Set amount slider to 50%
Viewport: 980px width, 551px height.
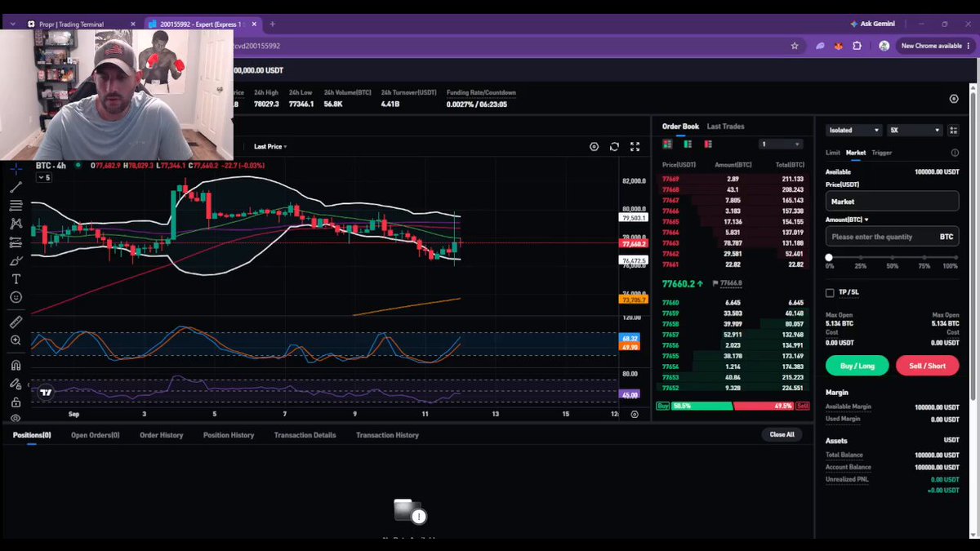click(893, 258)
